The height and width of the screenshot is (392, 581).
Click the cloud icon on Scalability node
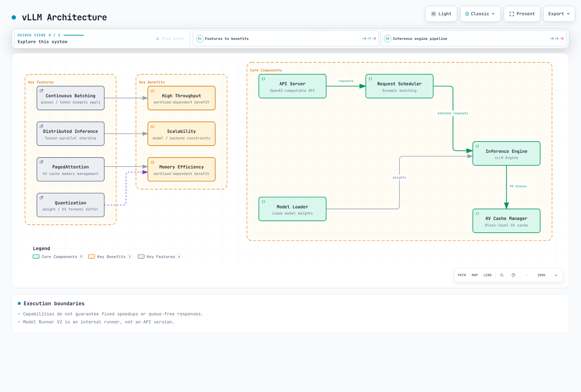pyautogui.click(x=153, y=126)
